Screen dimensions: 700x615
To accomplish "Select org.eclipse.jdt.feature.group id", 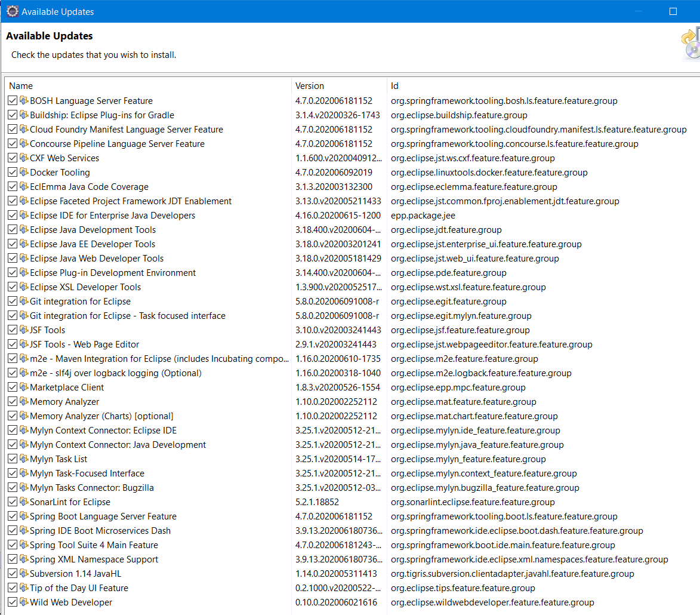I will (x=446, y=229).
